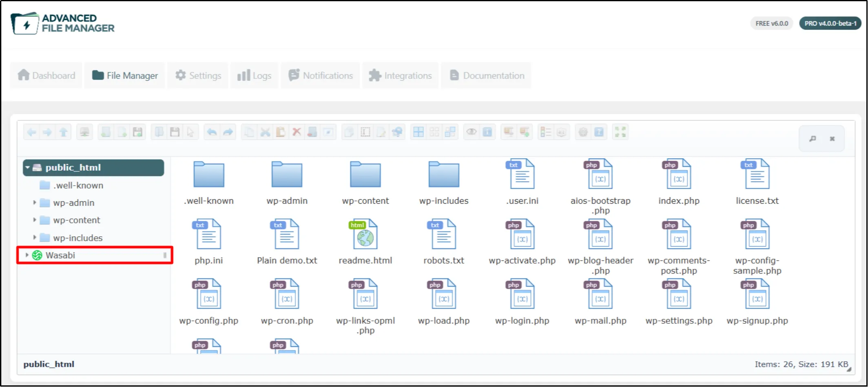Click the search magnifier icon
Image resolution: width=868 pixels, height=387 pixels.
[x=813, y=139]
